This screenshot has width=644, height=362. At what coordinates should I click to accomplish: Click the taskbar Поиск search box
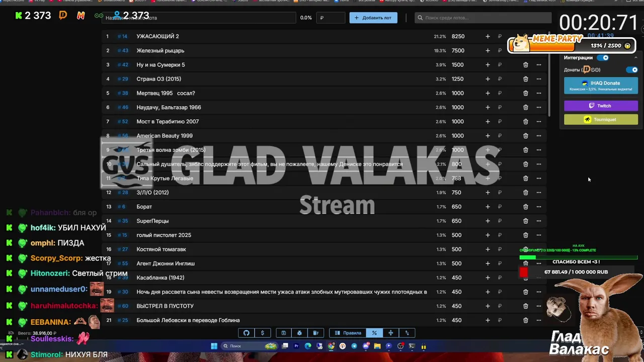250,346
